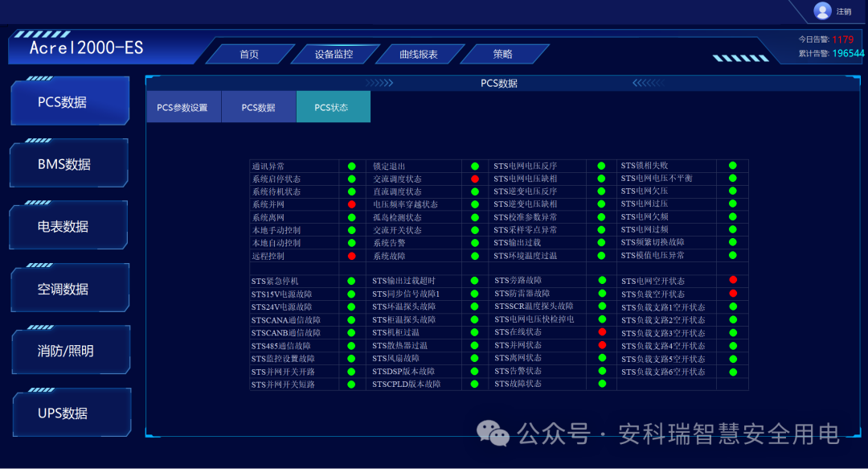Click cumulative alarm count 196544
Image resolution: width=868 pixels, height=469 pixels.
[x=848, y=53]
